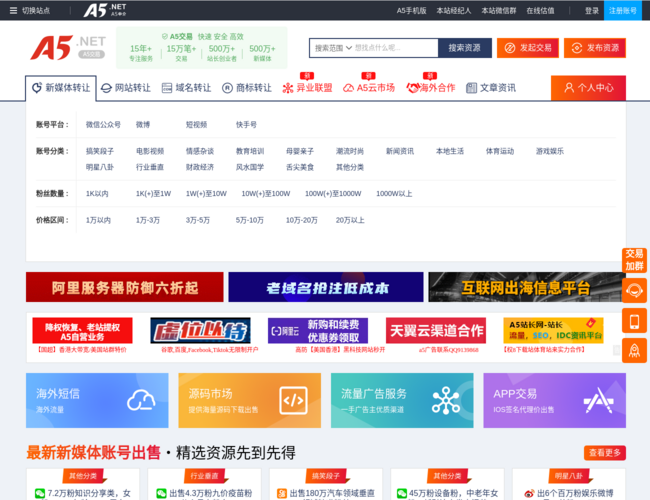Switch to the 域名转让 tab
Viewport: 650px width, 500px height.
click(x=186, y=88)
